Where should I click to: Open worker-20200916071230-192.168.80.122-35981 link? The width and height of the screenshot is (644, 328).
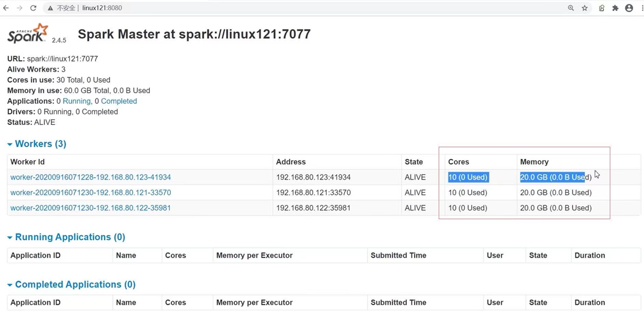(x=90, y=208)
